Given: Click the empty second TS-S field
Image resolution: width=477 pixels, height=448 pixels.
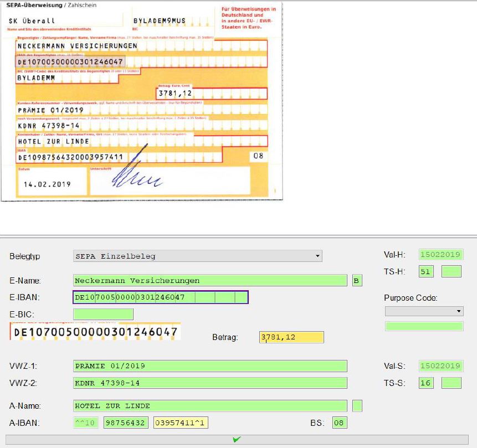Looking at the screenshot, I should point(451,383).
